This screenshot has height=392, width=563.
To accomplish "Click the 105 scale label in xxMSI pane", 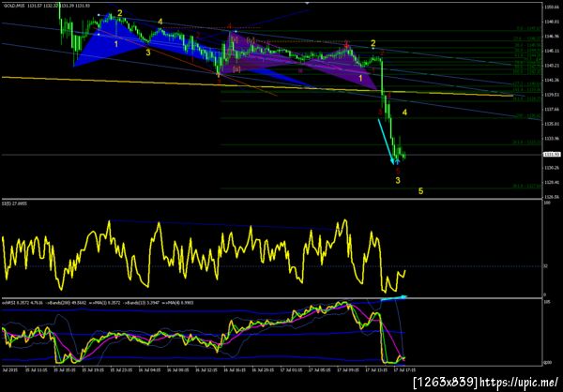I will coord(546,303).
